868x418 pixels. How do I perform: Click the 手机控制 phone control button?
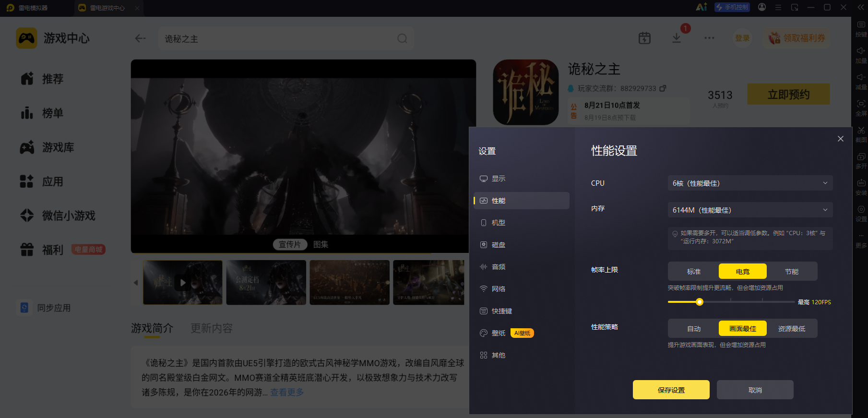(732, 7)
